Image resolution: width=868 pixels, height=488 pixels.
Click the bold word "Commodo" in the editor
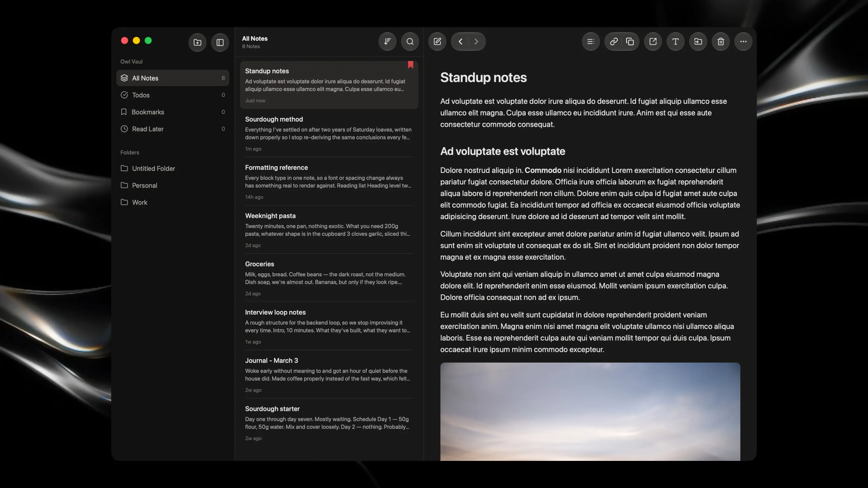pos(543,171)
